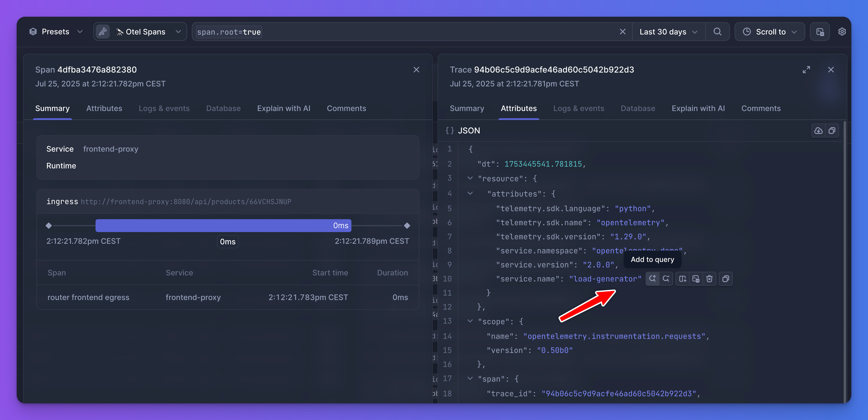Open Explain with AI in the Trace panel

pyautogui.click(x=698, y=109)
